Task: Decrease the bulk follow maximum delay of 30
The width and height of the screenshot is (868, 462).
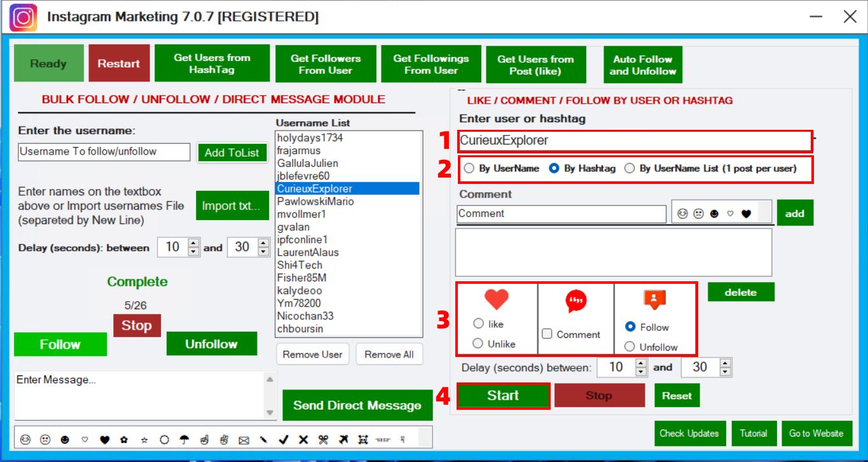Action: tap(263, 252)
